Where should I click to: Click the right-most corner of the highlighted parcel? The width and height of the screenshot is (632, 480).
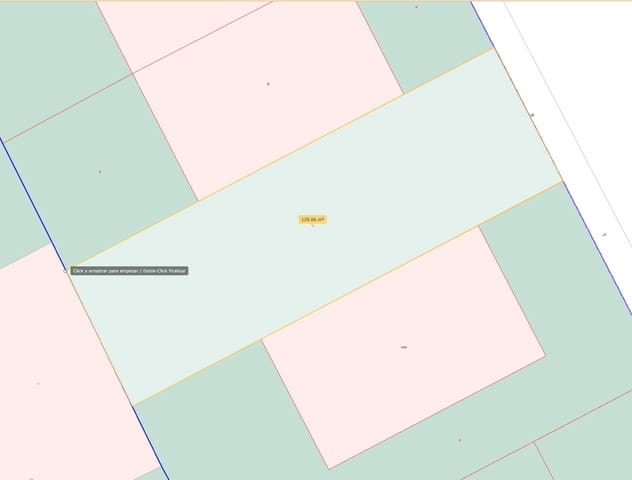(561, 181)
